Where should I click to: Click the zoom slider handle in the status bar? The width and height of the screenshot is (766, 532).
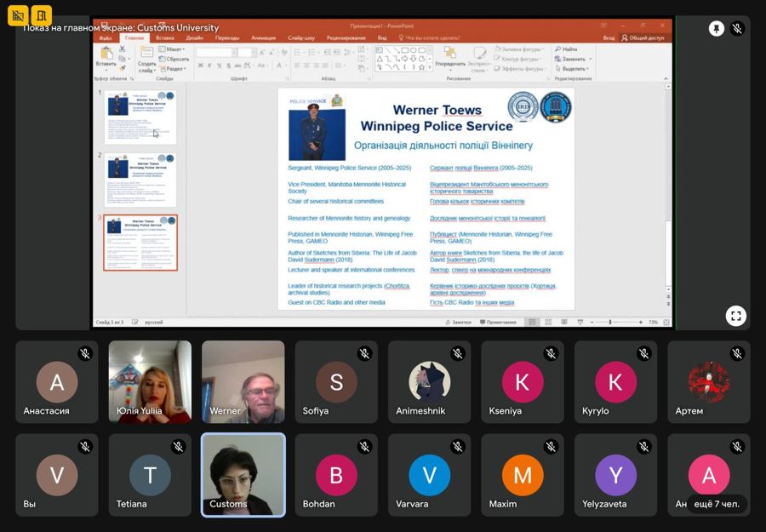pos(610,322)
